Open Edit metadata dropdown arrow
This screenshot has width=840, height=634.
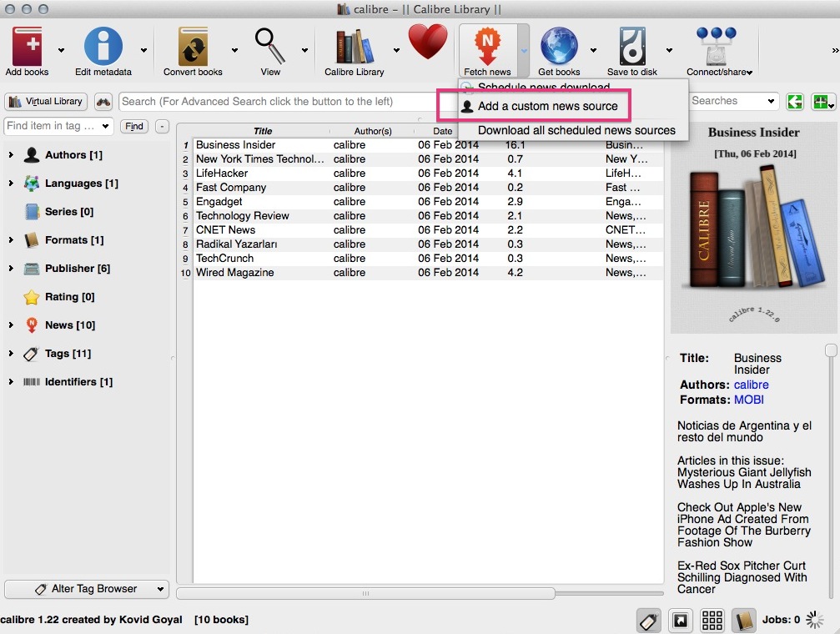pyautogui.click(x=143, y=50)
